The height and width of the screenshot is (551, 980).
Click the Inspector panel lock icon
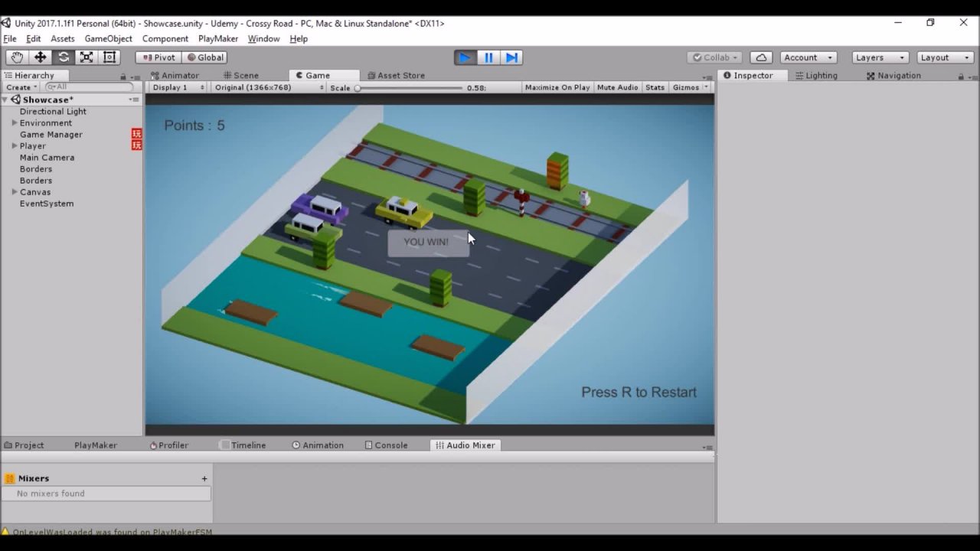[960, 76]
